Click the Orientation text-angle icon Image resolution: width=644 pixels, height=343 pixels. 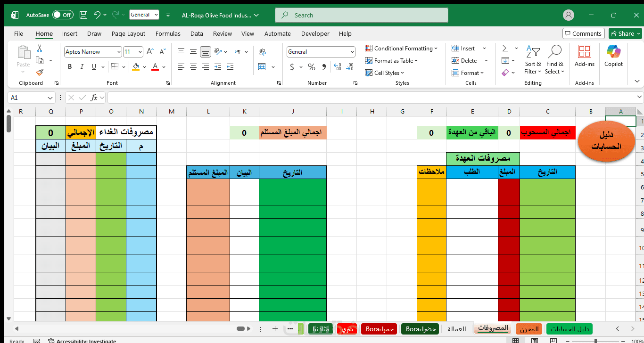(x=219, y=52)
